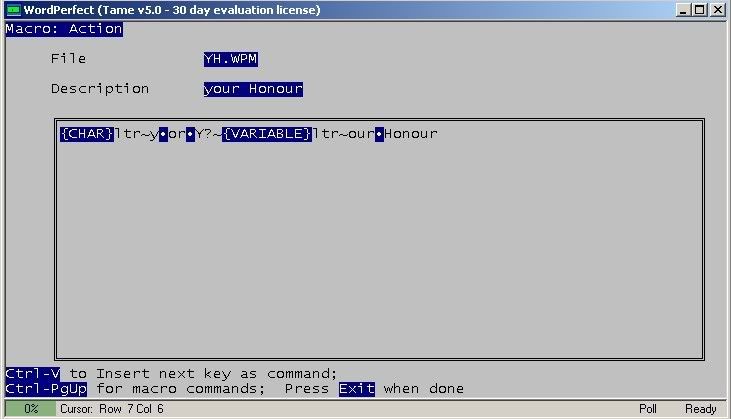731x419 pixels.
Task: Click the Ready status entry
Action: coord(700,409)
